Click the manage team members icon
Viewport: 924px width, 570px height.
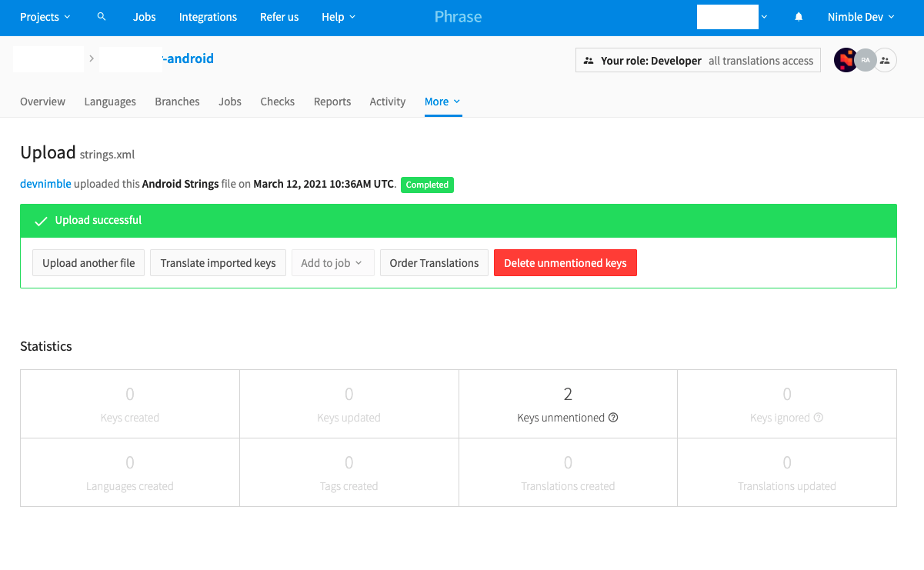886,60
